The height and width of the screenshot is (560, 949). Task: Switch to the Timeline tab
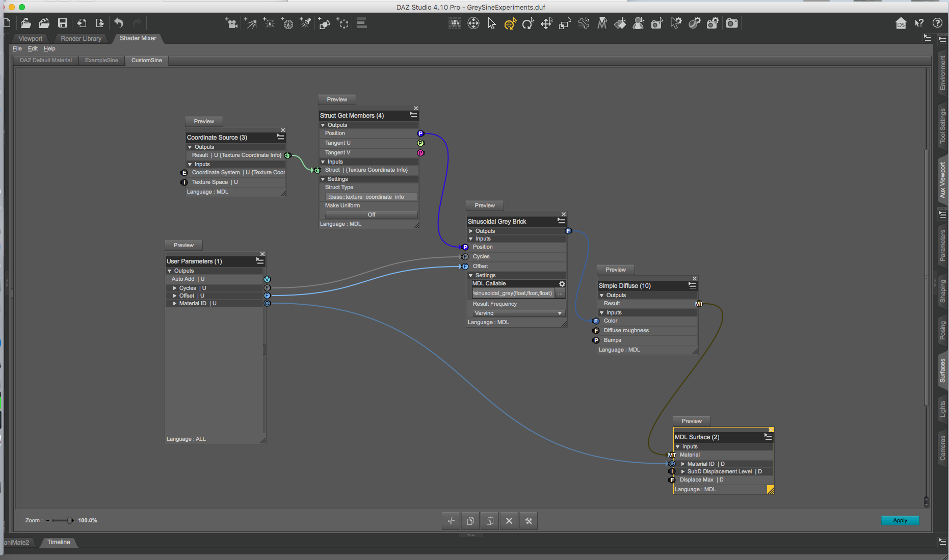(59, 542)
